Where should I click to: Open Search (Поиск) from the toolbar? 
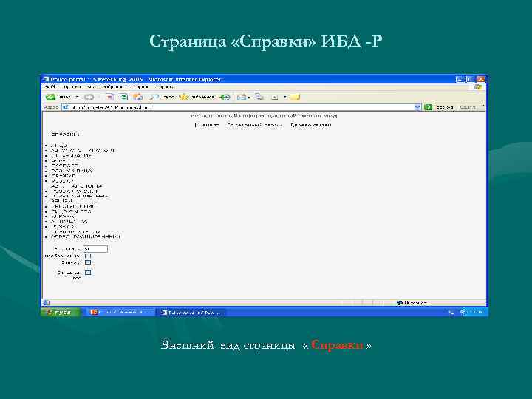click(162, 97)
